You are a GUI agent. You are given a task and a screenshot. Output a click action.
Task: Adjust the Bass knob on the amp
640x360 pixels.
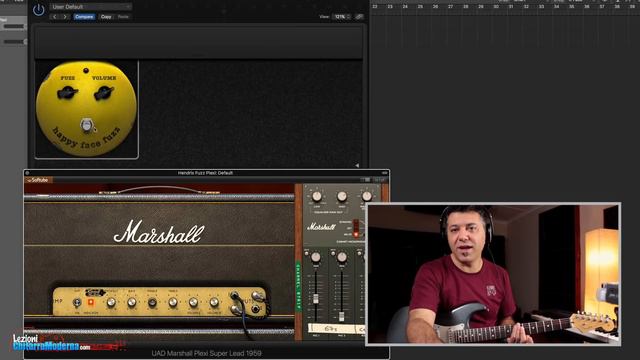[131, 302]
